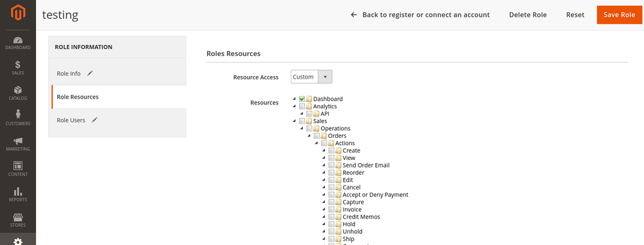Click the API folder icon in tree
Screen dimensions: 644x245
click(317, 114)
